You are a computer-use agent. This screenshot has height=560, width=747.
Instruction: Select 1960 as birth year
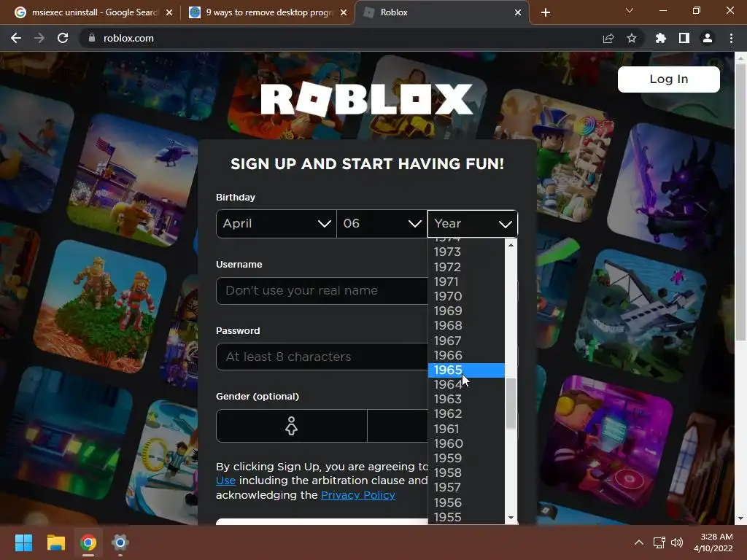click(466, 444)
